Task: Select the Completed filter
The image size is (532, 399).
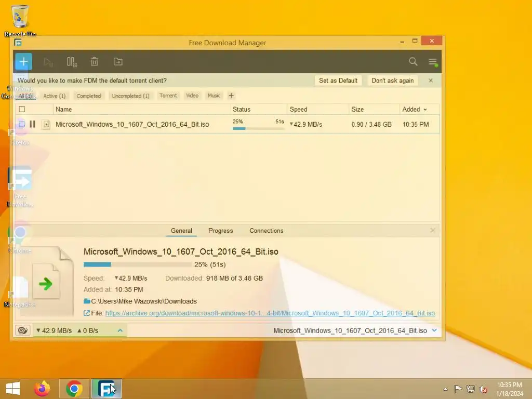Action: (88, 96)
